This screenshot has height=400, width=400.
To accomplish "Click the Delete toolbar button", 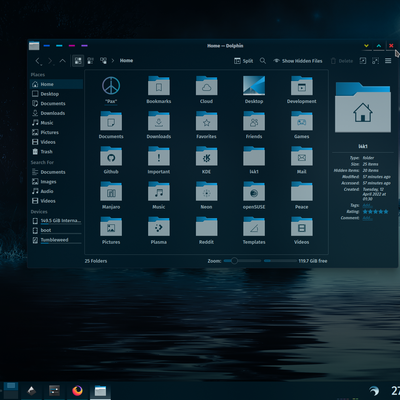I will click(x=342, y=61).
